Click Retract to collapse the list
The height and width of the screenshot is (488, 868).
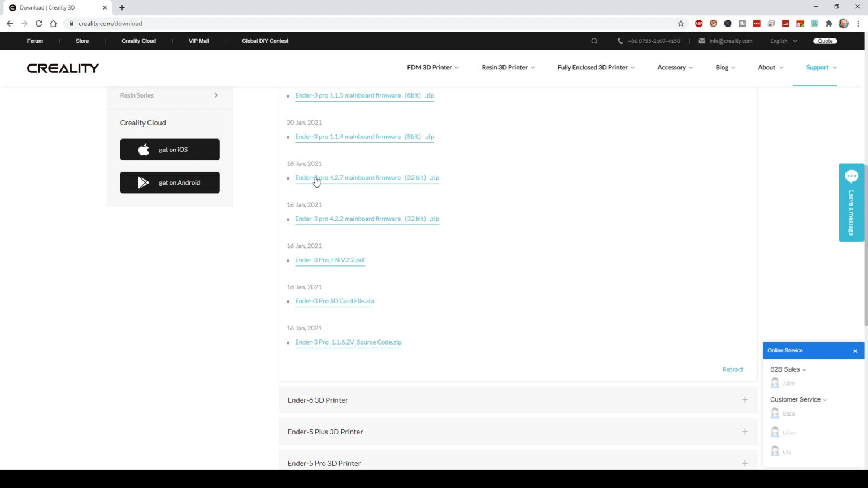[x=732, y=369]
